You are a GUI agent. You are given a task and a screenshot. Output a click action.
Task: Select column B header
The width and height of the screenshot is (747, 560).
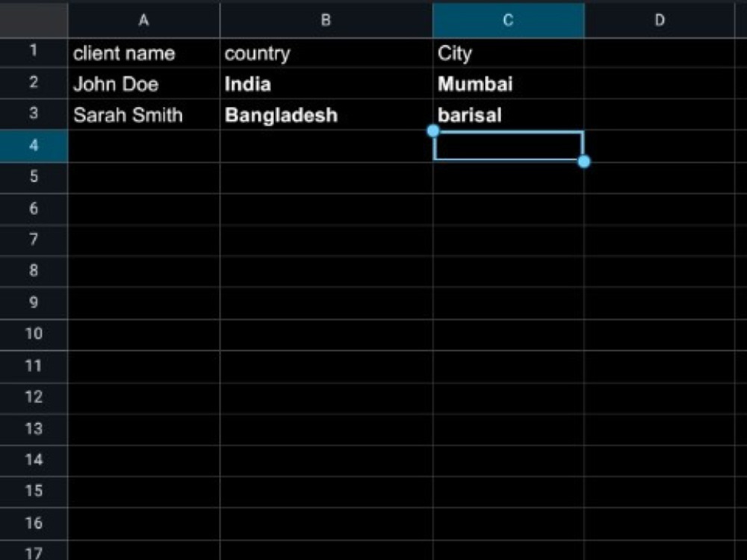[x=326, y=20]
